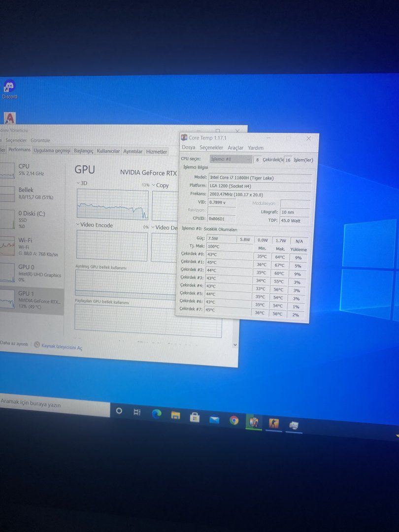Open Görüntüle menu in Task Manager
The height and width of the screenshot is (532, 399).
click(x=40, y=140)
